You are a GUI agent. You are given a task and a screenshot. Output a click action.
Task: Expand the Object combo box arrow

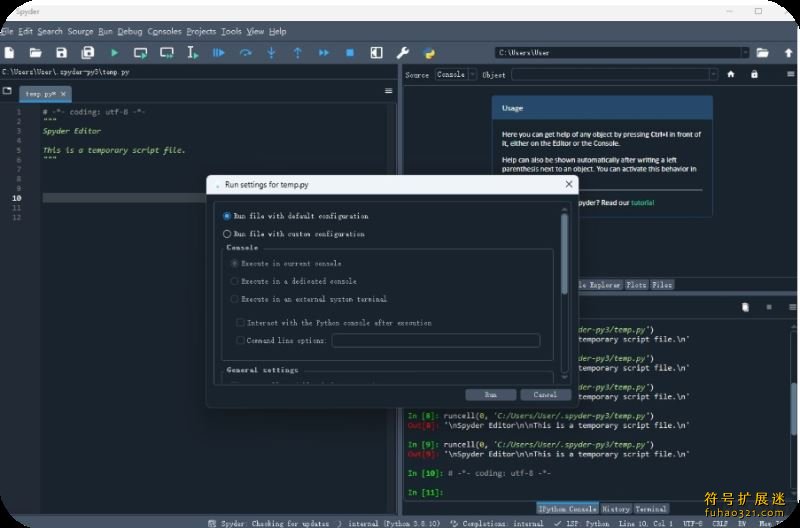[713, 74]
